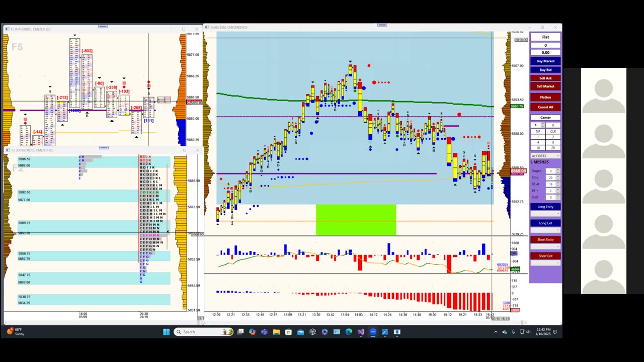Launch Copilot from the taskbar
644x362 pixels.
click(x=252, y=332)
